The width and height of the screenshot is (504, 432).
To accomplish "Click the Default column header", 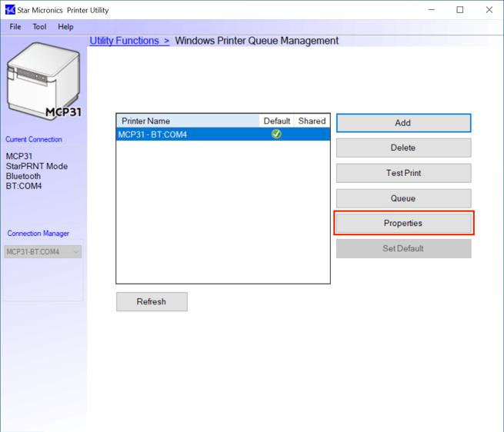I will pyautogui.click(x=277, y=121).
